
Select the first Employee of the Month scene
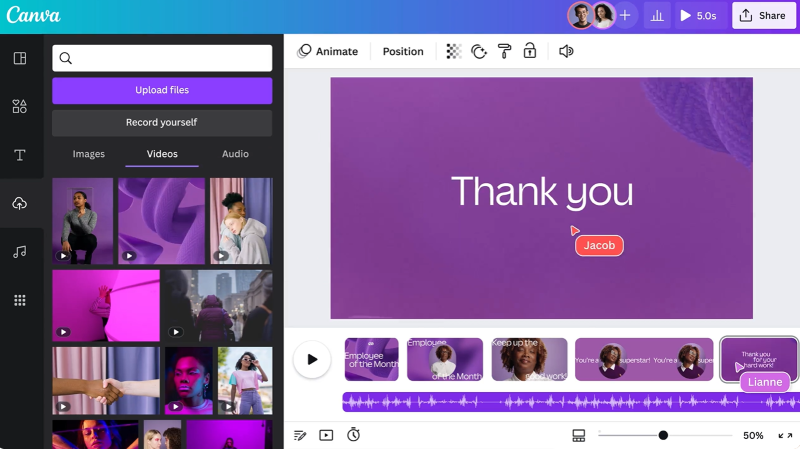pos(371,359)
